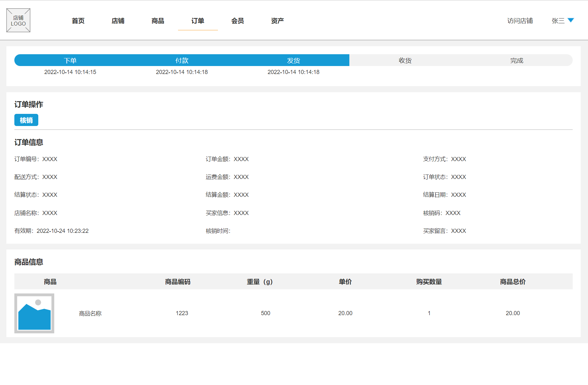The height and width of the screenshot is (385, 588).
Task: Click the 下单 step in progress bar
Action: click(70, 60)
